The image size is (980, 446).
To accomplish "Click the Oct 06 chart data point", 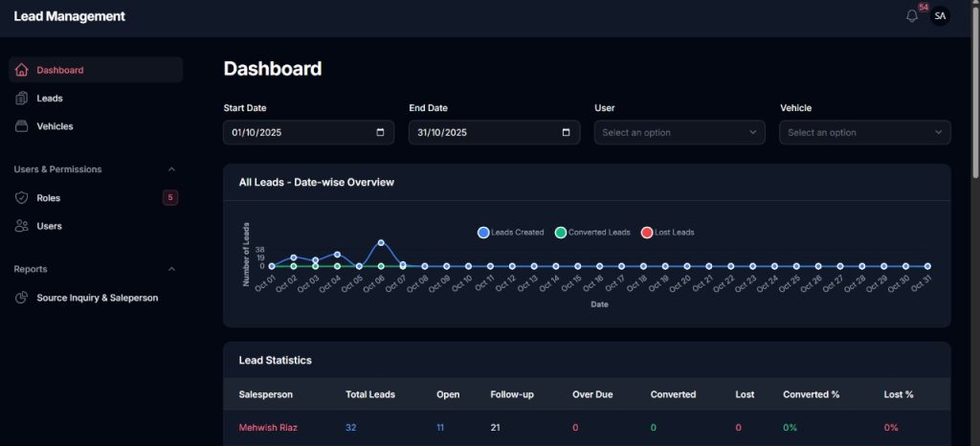I will click(381, 243).
